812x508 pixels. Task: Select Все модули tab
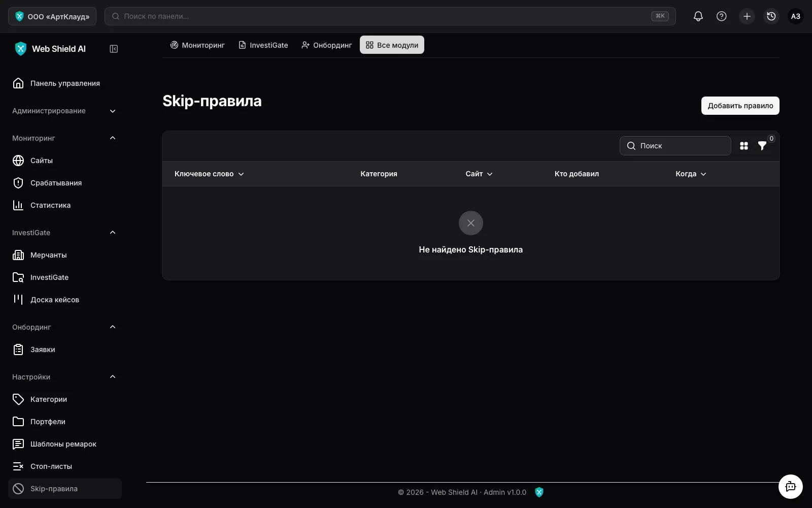point(392,45)
